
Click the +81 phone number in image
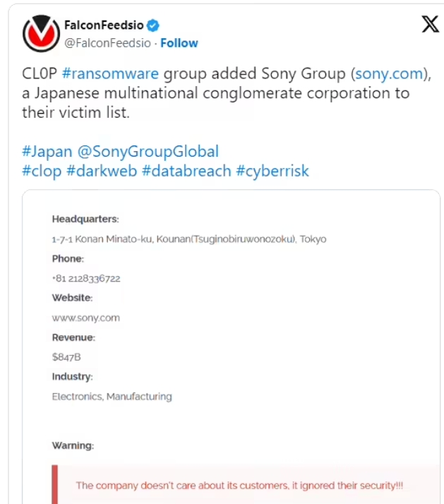click(x=86, y=278)
